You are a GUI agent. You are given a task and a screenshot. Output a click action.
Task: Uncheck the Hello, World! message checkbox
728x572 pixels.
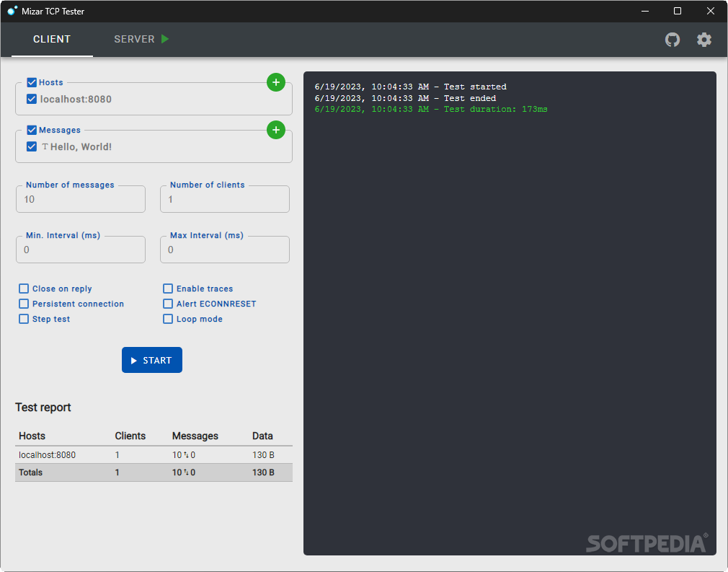32,146
